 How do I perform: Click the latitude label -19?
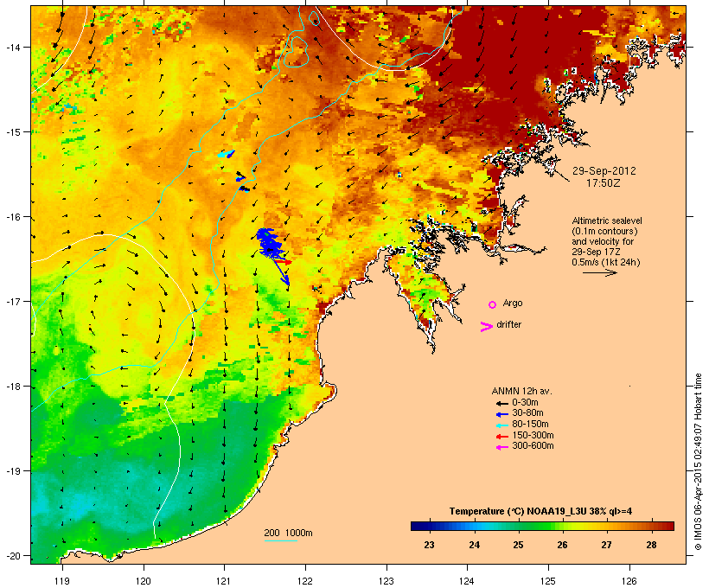12,471
